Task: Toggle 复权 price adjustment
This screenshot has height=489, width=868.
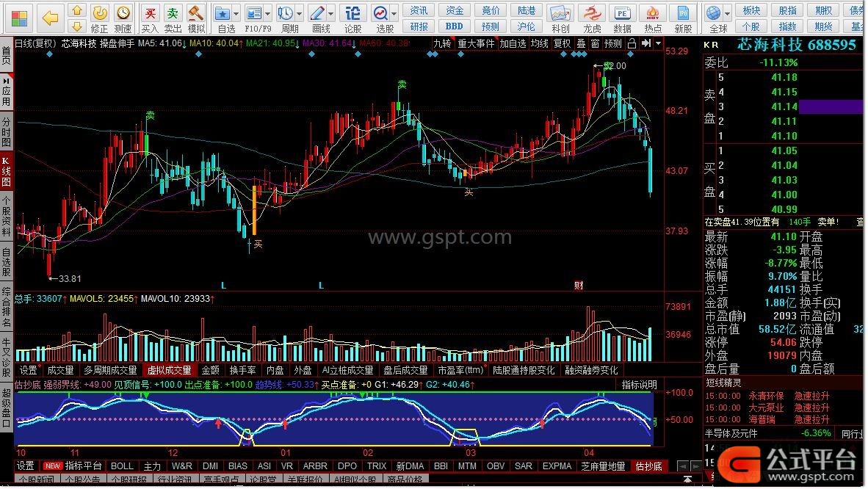Action: tap(562, 43)
